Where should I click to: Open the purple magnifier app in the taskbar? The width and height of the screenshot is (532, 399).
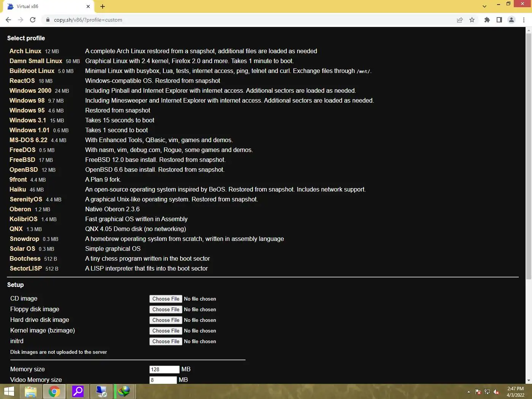click(x=78, y=391)
